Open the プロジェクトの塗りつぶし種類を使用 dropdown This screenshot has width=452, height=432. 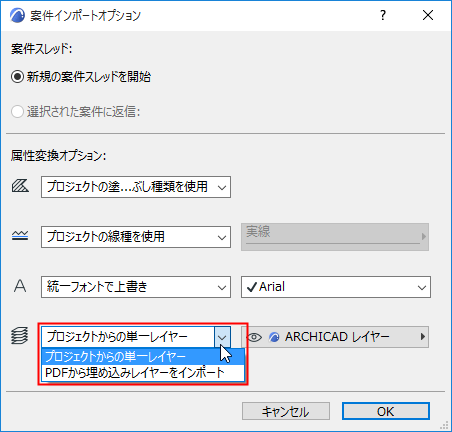pyautogui.click(x=136, y=187)
